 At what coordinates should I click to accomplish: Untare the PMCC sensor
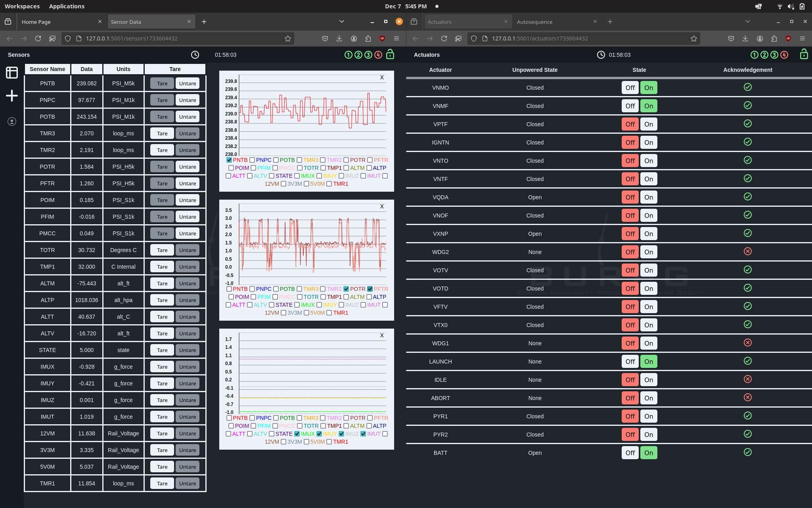point(188,233)
